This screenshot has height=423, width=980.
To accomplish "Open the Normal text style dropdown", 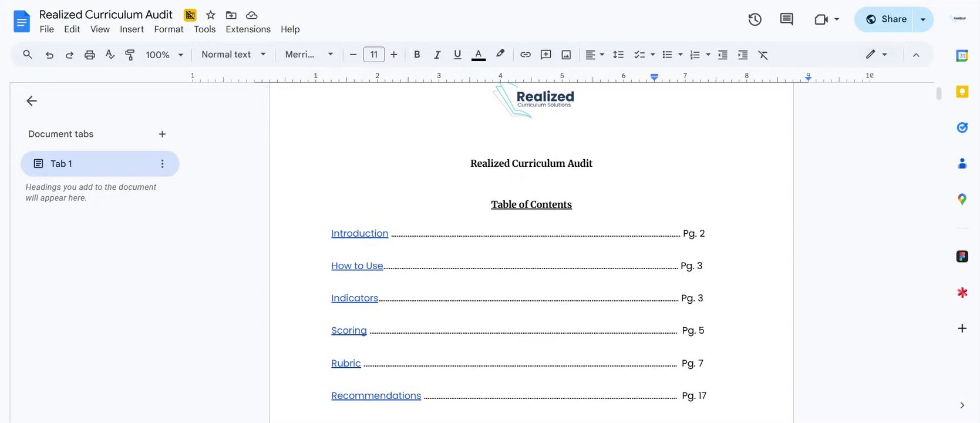I will coord(233,55).
